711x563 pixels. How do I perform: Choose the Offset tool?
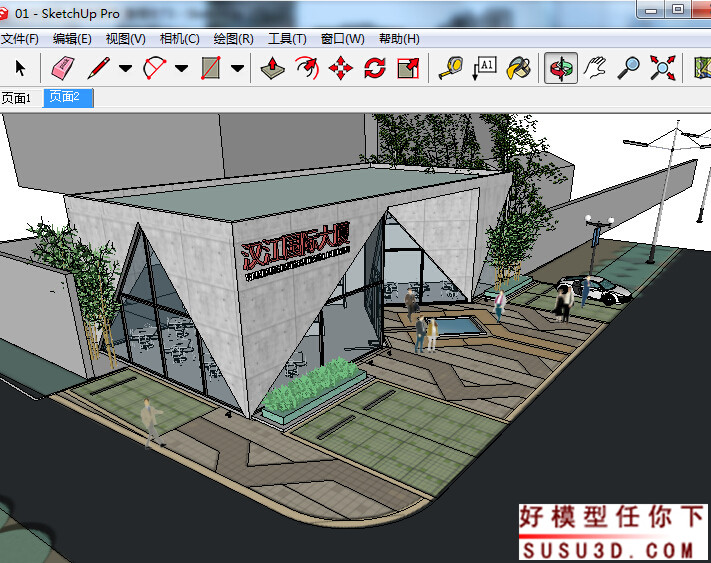click(x=307, y=68)
